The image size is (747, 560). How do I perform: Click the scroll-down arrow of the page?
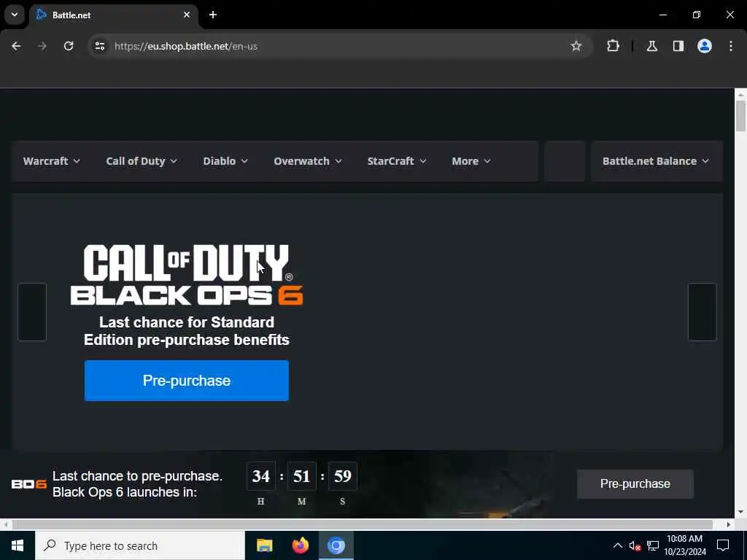(740, 512)
